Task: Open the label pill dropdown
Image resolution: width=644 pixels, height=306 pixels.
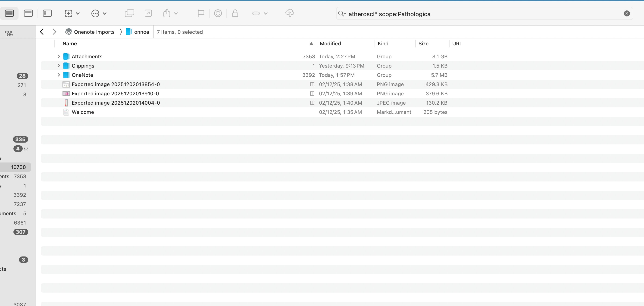Action: (x=266, y=13)
